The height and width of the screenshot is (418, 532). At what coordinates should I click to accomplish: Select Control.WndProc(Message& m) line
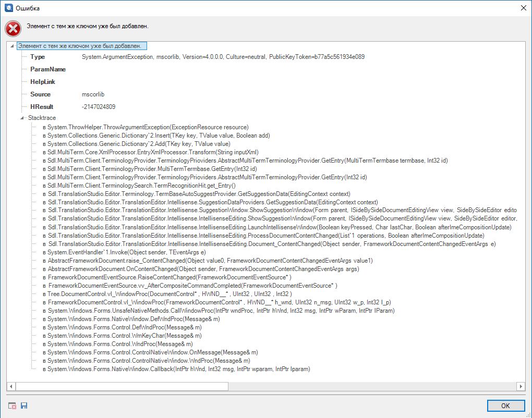pos(118,344)
